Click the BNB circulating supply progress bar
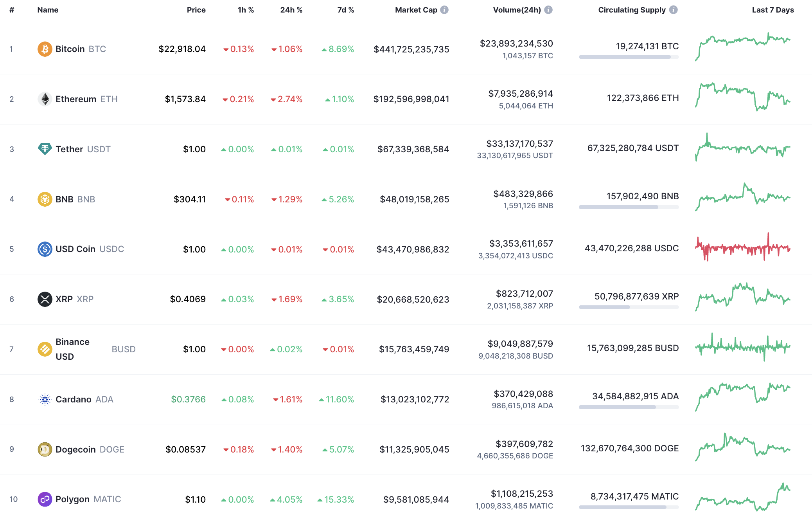 tap(629, 207)
